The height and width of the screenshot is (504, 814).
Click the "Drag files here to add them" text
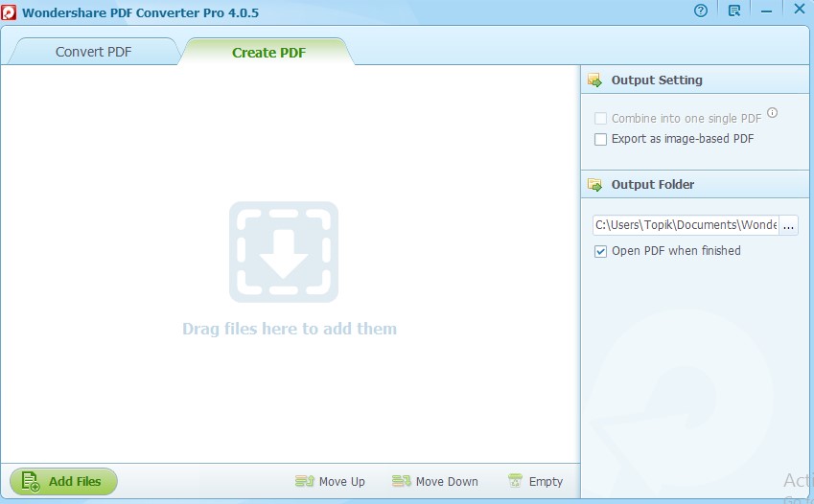pos(290,329)
